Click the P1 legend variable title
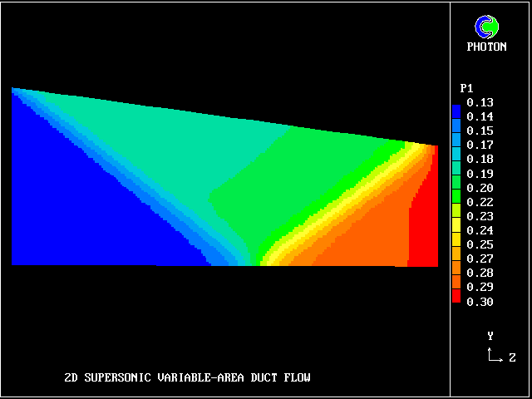This screenshot has height=399, width=532. [x=466, y=89]
